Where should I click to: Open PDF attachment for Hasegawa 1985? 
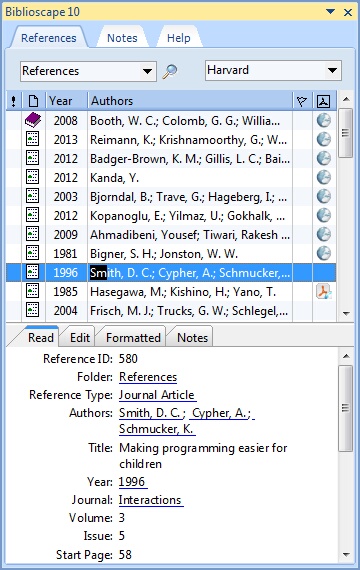coord(324,291)
